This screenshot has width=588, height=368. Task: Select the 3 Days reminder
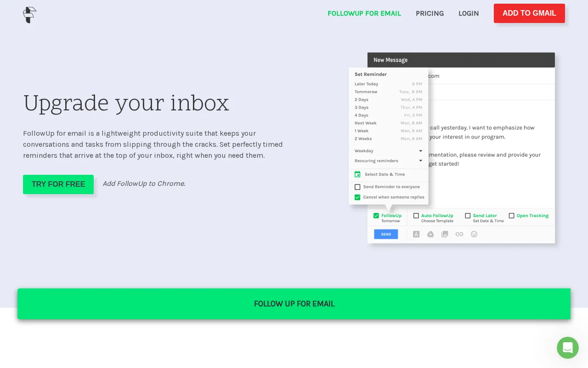(389, 107)
